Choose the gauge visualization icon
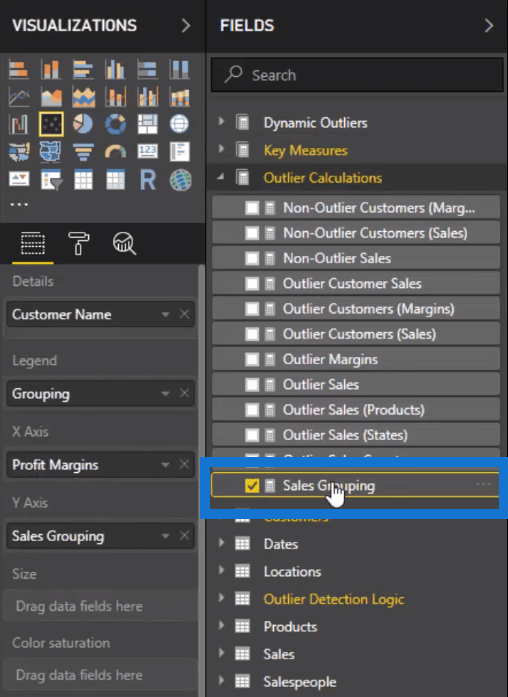508x697 pixels. pyautogui.click(x=116, y=152)
